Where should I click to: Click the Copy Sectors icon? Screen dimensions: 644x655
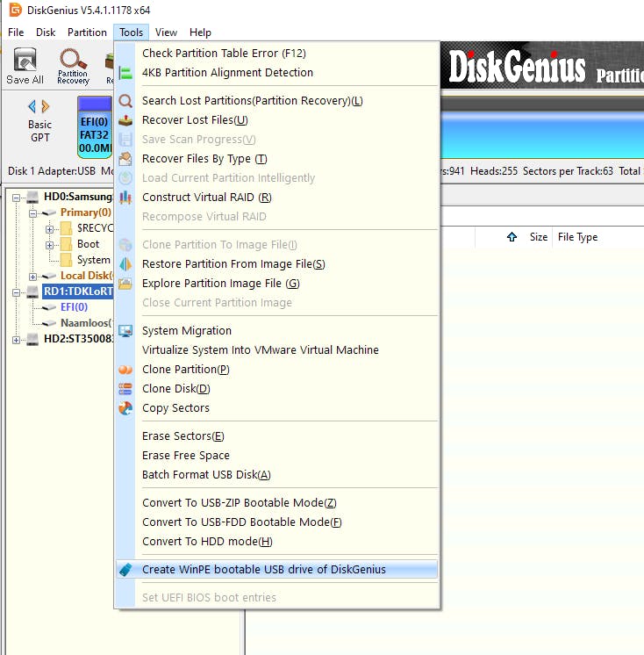pyautogui.click(x=125, y=408)
